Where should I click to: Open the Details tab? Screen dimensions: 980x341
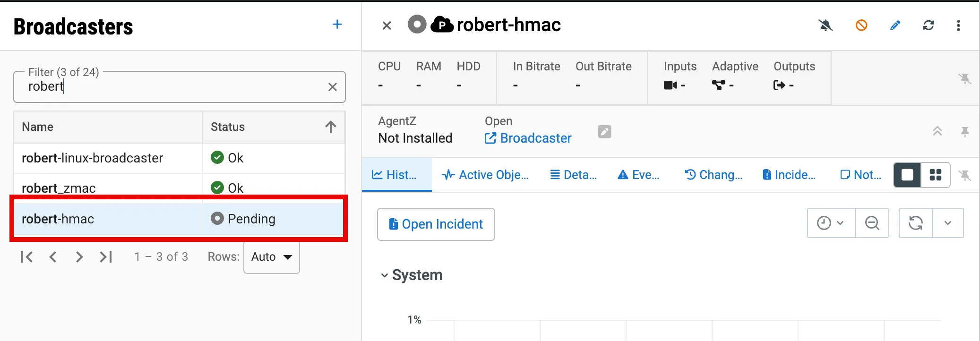(574, 175)
